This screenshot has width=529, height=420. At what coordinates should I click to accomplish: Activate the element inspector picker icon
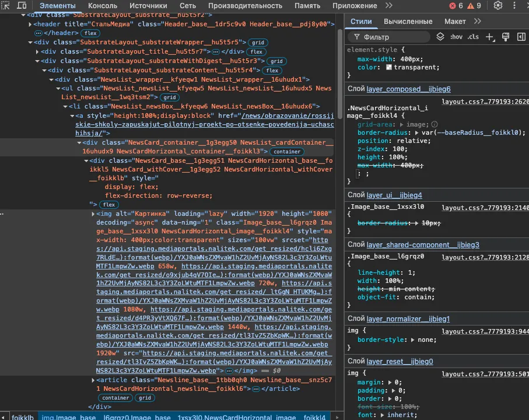(x=6, y=5)
